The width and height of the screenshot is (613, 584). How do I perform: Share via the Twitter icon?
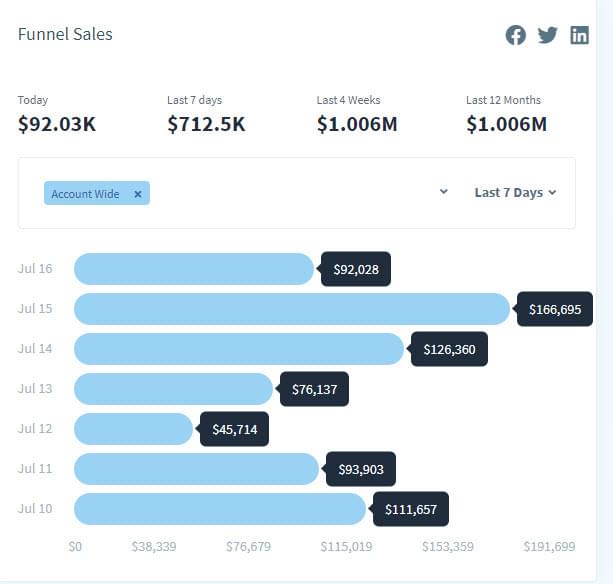tap(547, 35)
